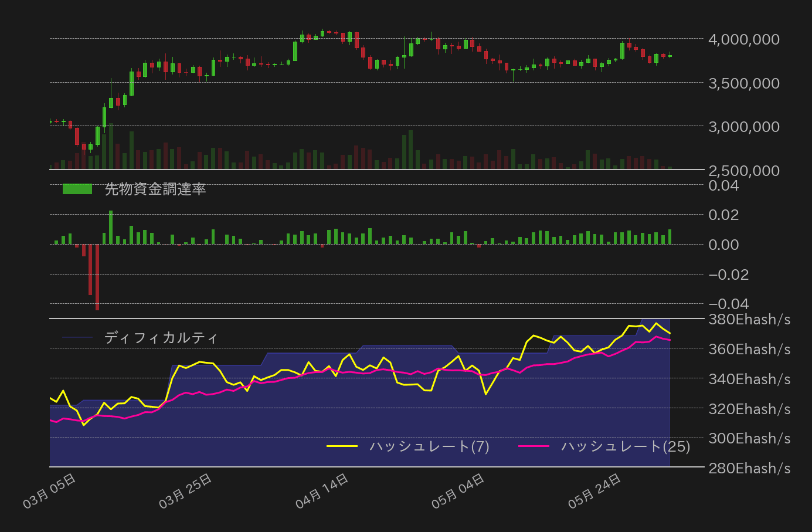Click the pink ハッシュレート(25) legend line icon
Viewport: 812px width, 532px height.
tap(535, 446)
